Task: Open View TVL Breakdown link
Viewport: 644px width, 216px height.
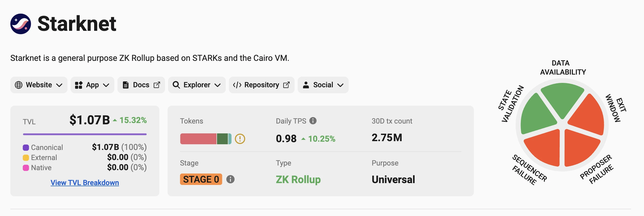Action: (x=85, y=183)
